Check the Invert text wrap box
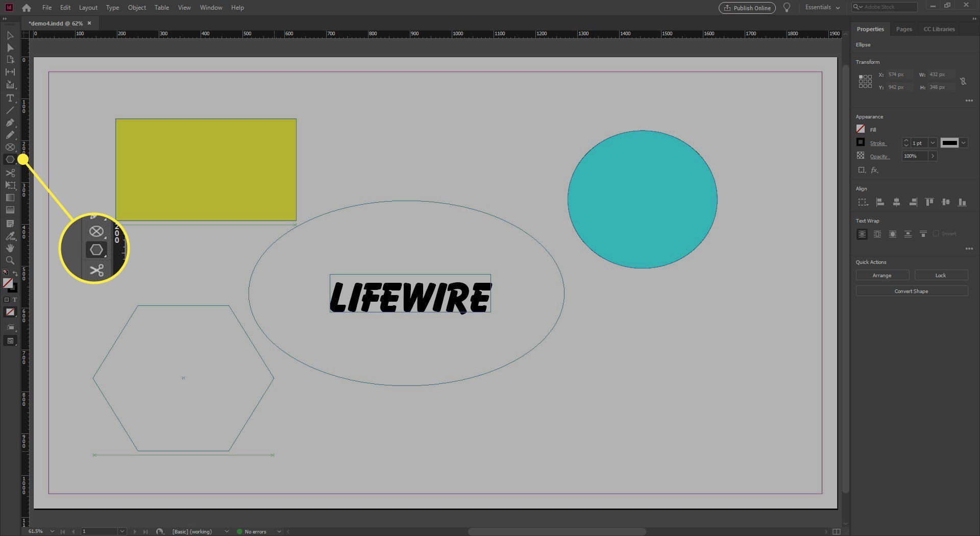The height and width of the screenshot is (536, 980). tap(936, 233)
